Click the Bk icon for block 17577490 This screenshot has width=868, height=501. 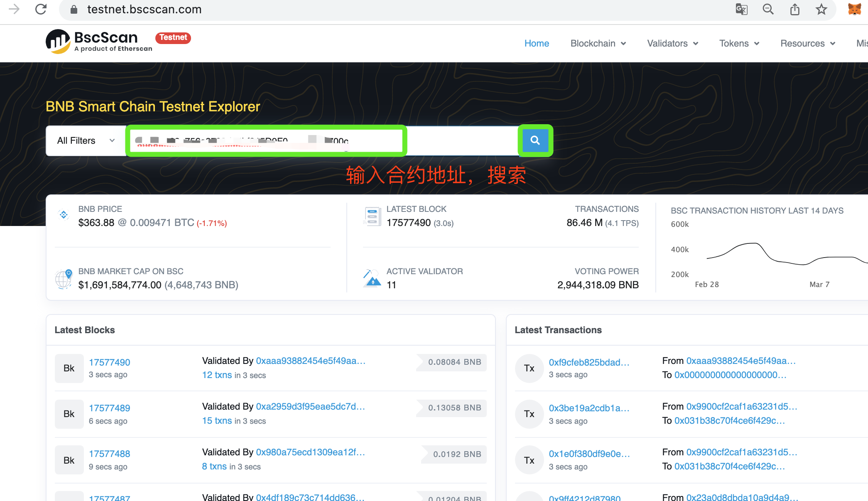click(69, 368)
